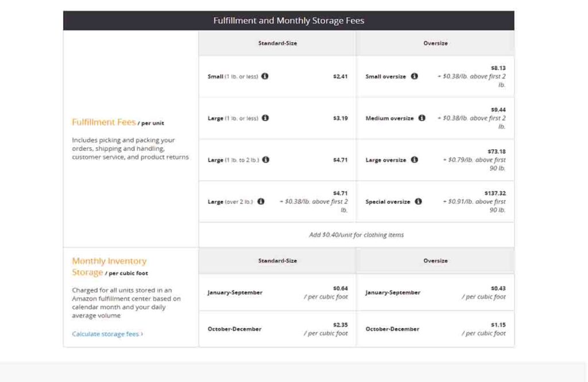Select $1.15 October-December oversize storage rate
588x382 pixels.
click(x=498, y=325)
